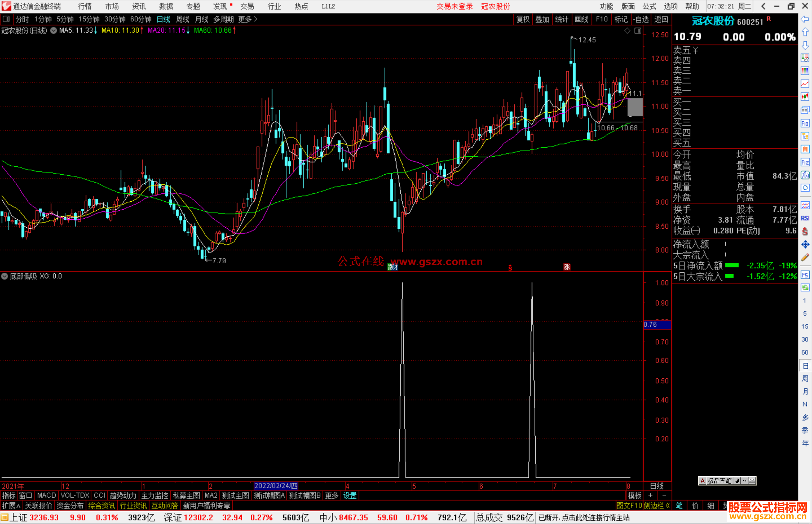This screenshot has height=524, width=812.
Task: Click the up arrow icon in right sidebar
Action: point(805,32)
